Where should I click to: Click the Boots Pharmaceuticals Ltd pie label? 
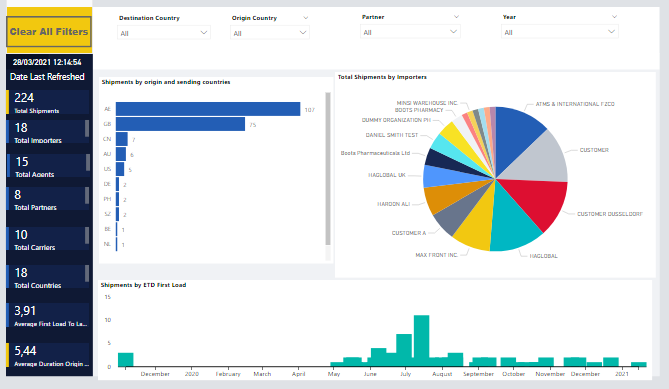375,153
